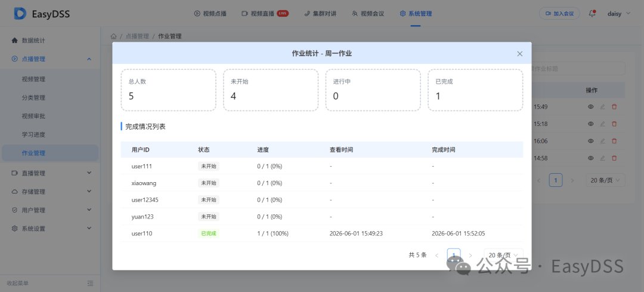
Task: Expand the 存储管理 sidebar group
Action: [50, 192]
